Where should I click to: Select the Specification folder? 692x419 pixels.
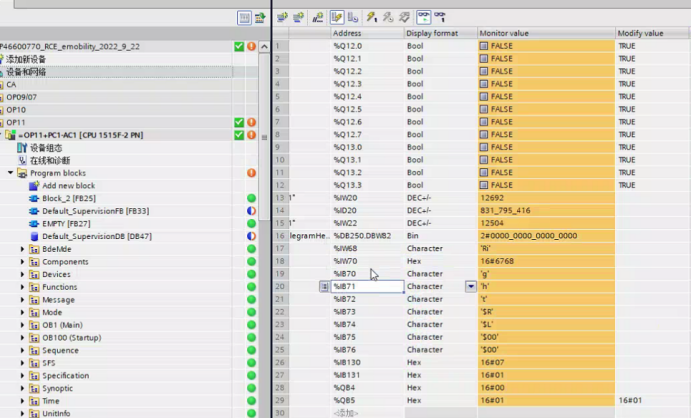65,376
